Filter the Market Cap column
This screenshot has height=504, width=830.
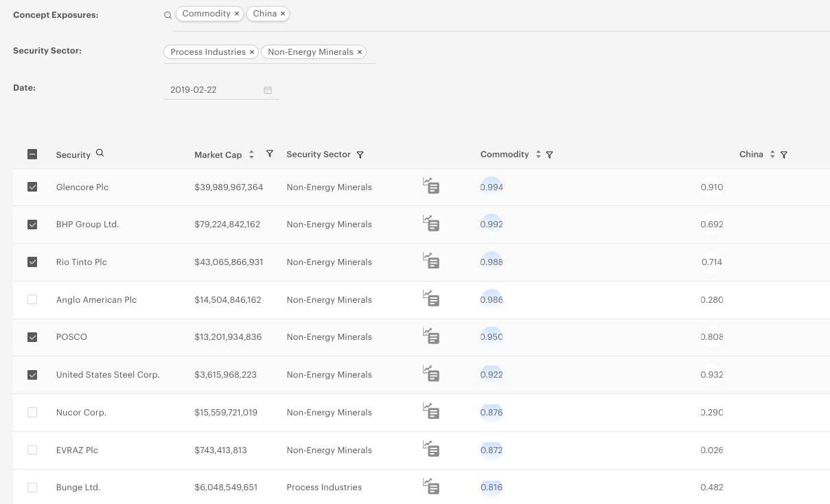pyautogui.click(x=270, y=154)
